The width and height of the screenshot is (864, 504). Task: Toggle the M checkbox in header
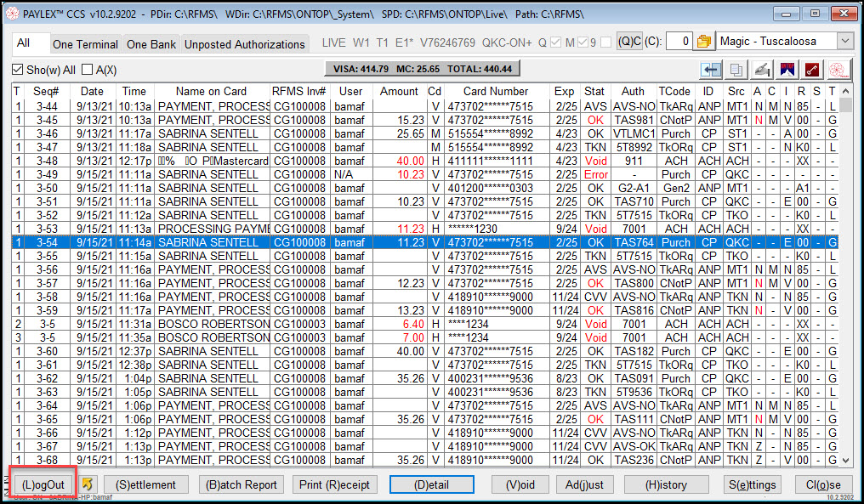[583, 42]
